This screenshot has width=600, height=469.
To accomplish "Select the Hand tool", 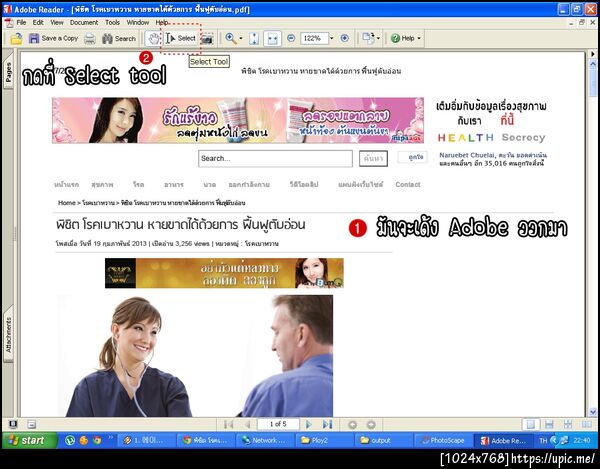I will pos(154,38).
